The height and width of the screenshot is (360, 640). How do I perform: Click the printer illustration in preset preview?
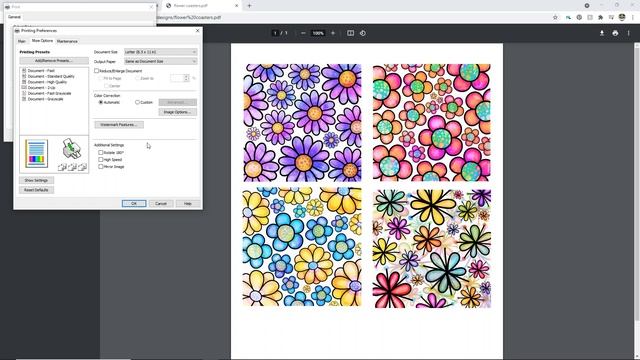72,149
